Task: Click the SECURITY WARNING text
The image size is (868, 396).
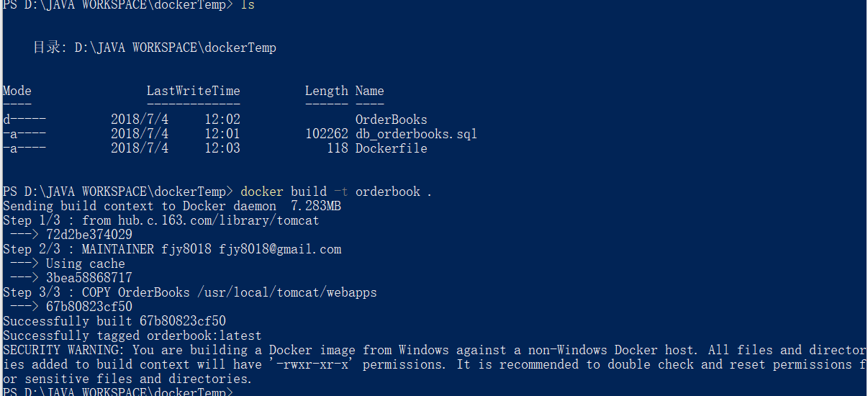Action: tap(63, 350)
